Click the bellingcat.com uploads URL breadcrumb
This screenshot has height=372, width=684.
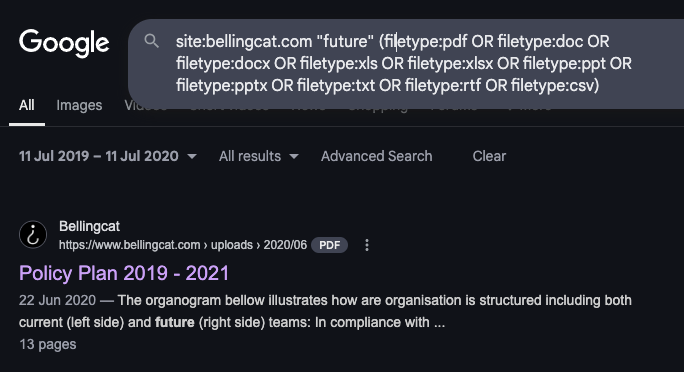tap(183, 245)
